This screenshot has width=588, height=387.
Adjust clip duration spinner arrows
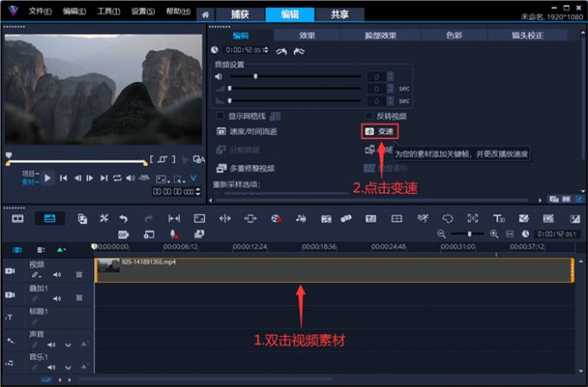pos(265,49)
